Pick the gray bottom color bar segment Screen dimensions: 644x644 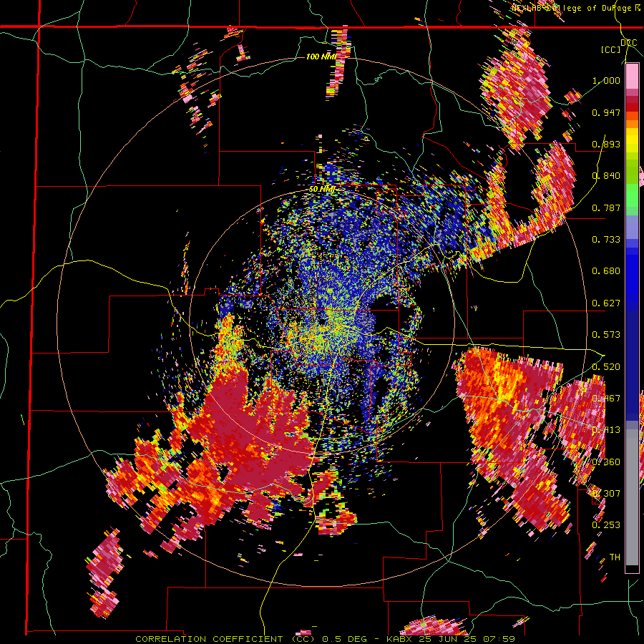point(632,497)
